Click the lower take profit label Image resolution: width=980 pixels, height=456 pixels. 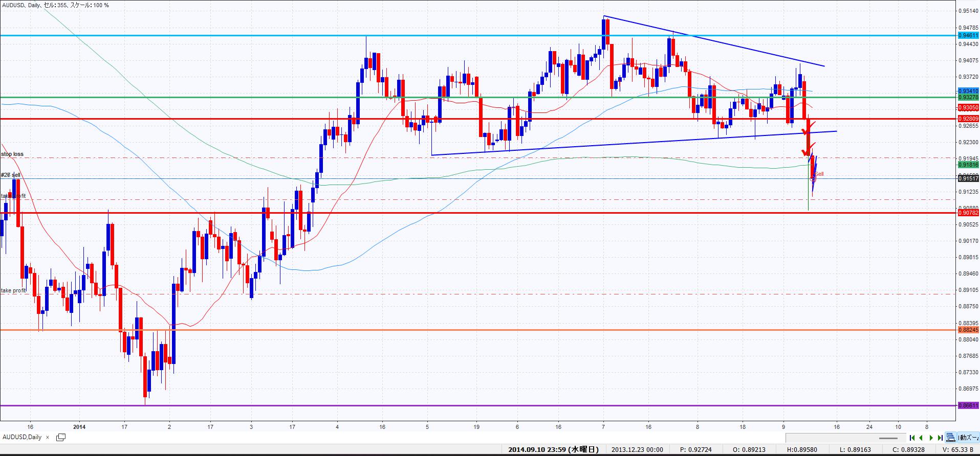tap(13, 290)
